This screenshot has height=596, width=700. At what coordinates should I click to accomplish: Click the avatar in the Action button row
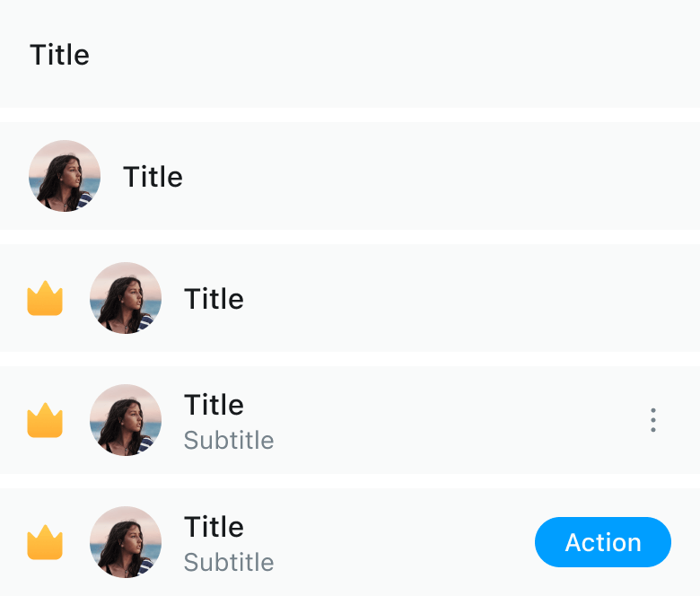(x=126, y=542)
